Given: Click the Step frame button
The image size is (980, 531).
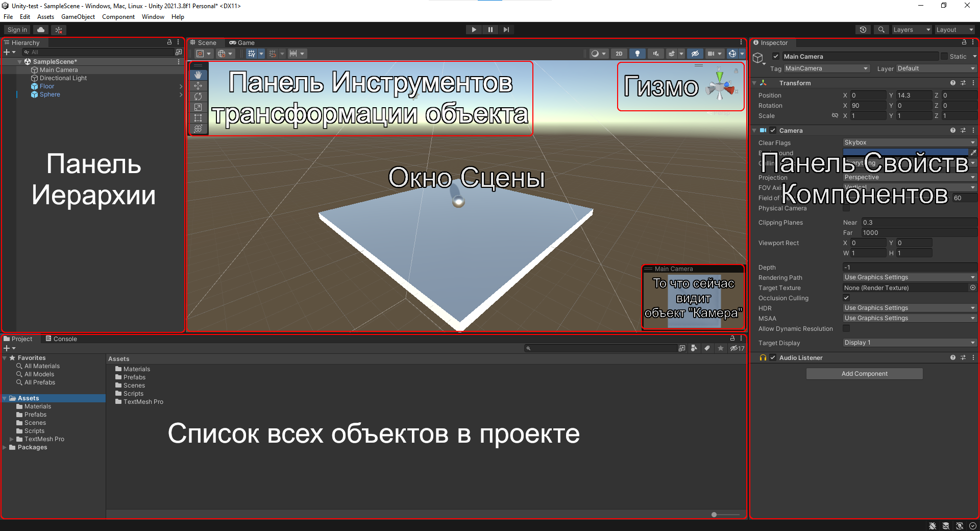Looking at the screenshot, I should [x=506, y=30].
